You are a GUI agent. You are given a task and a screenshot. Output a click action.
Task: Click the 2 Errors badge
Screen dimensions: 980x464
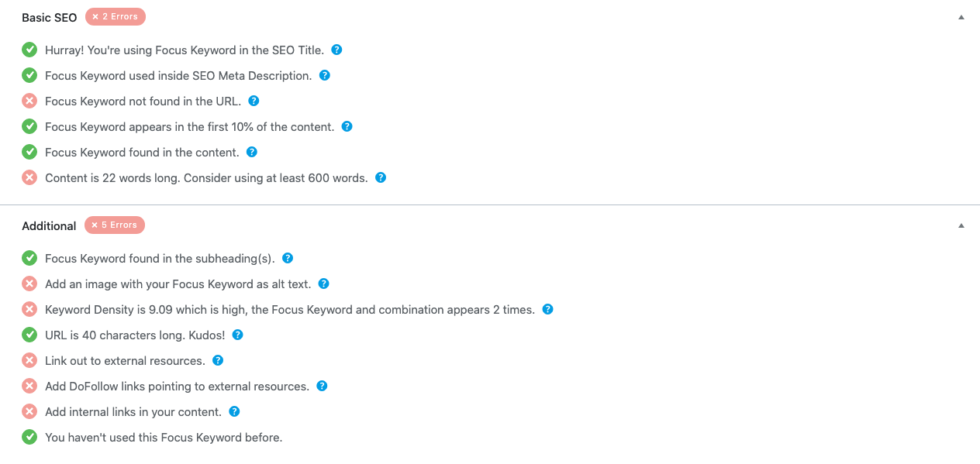pyautogui.click(x=116, y=16)
